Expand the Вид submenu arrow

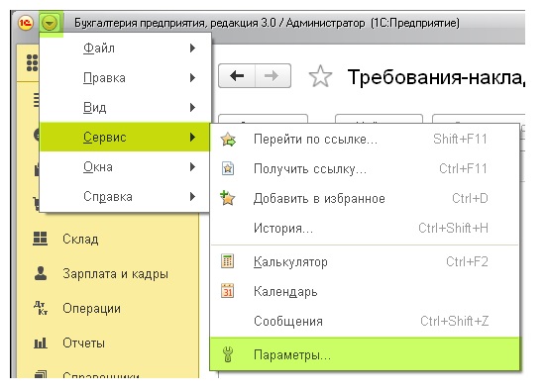(x=192, y=107)
